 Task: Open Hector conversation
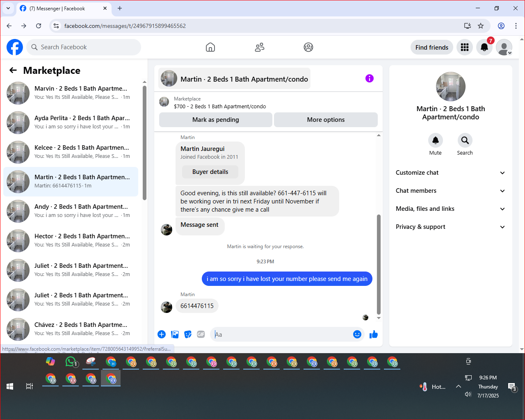pos(71,241)
